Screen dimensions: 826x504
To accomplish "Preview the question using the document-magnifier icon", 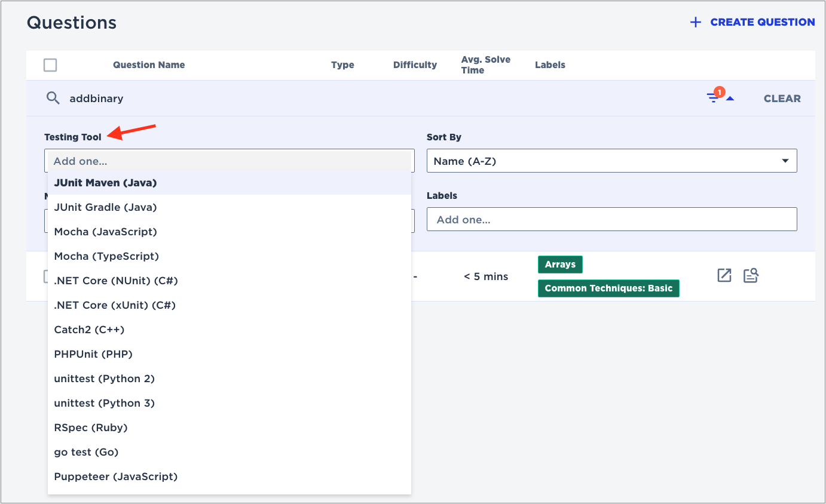I will point(751,275).
